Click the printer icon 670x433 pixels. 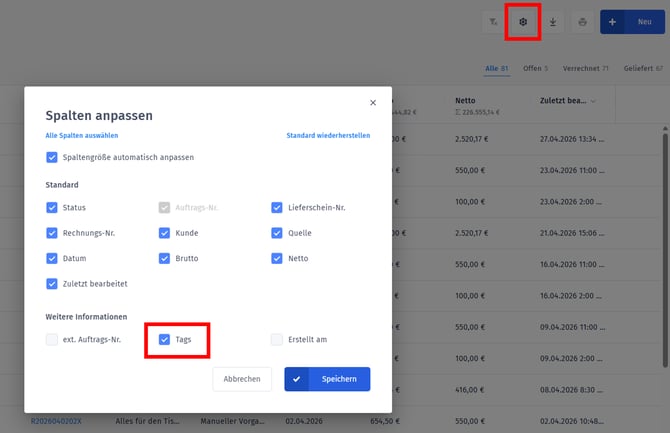(x=582, y=22)
